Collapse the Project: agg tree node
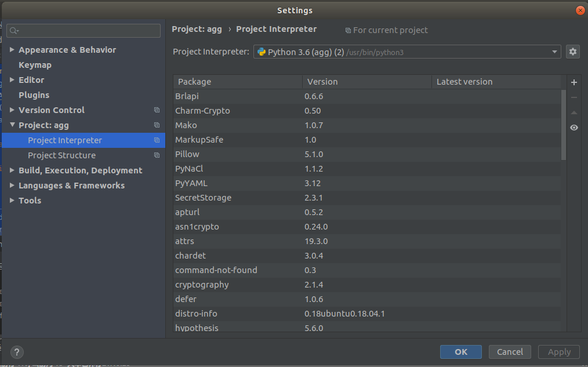The height and width of the screenshot is (367, 588). coord(12,125)
